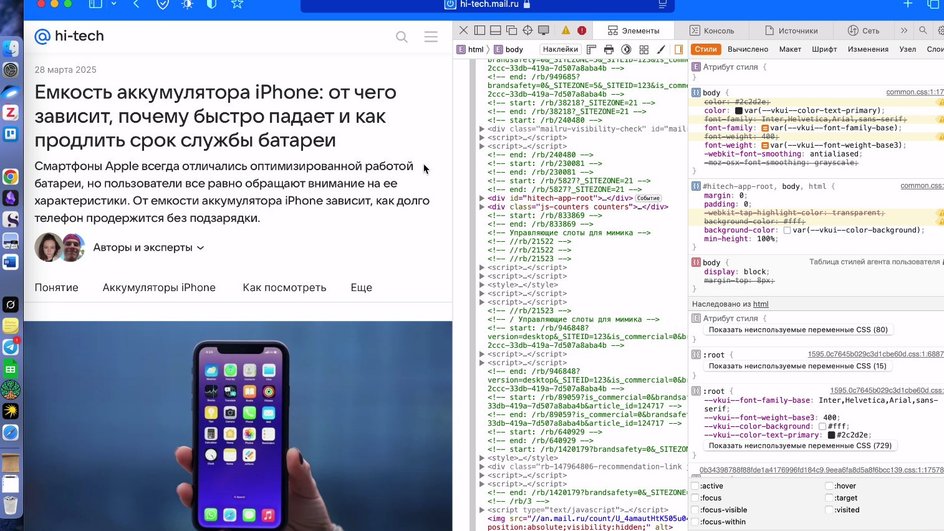
Task: Enable the :focus pseudo-class checkbox
Action: coord(695,498)
